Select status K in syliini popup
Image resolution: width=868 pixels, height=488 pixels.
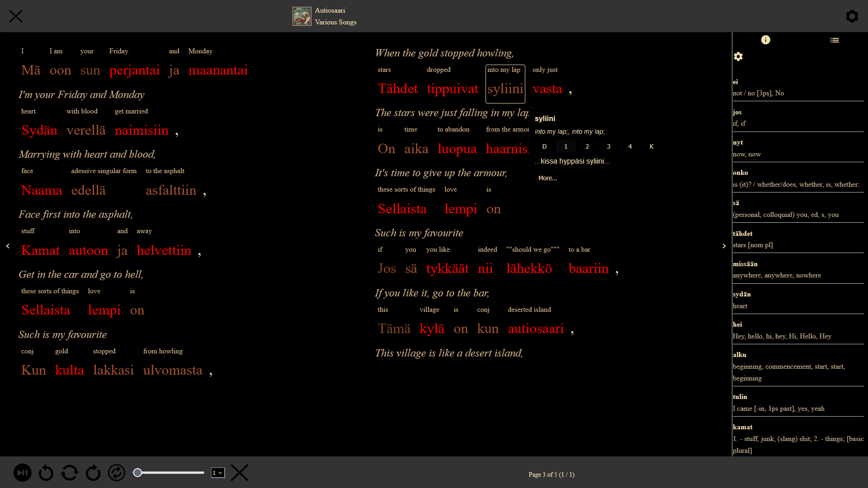tap(651, 146)
